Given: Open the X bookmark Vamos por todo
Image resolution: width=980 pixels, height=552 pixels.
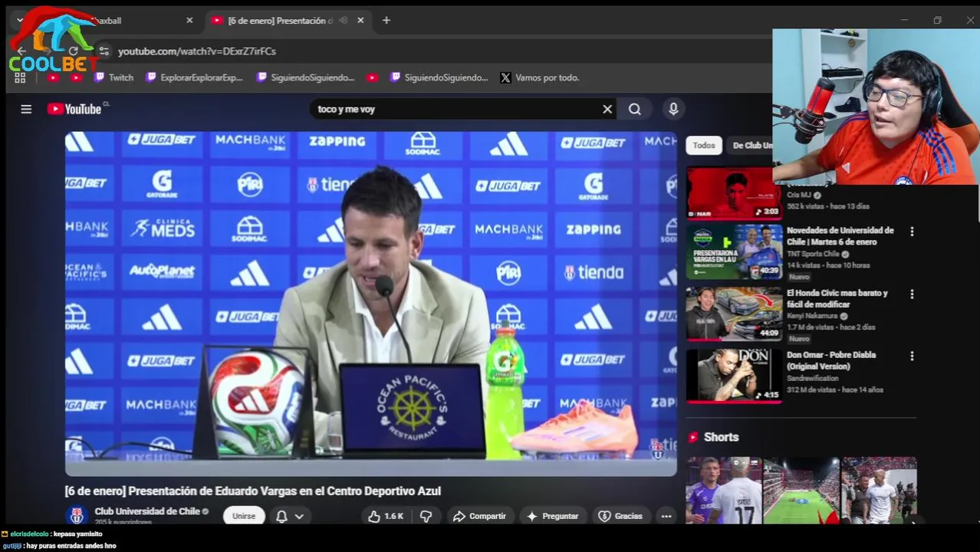Looking at the screenshot, I should pos(539,77).
